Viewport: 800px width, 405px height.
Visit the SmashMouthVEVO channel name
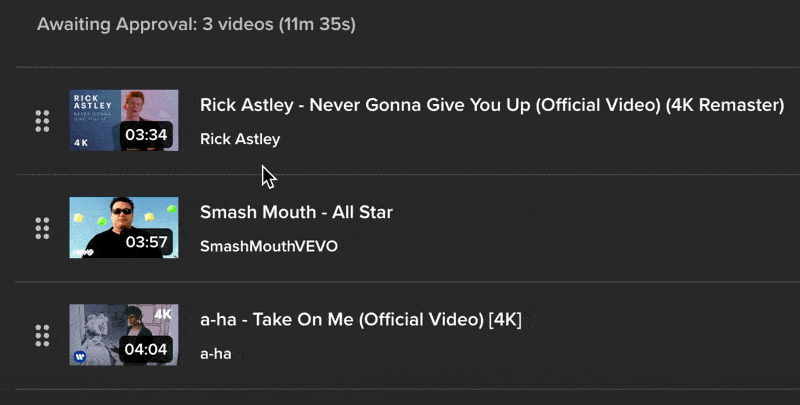click(x=268, y=246)
